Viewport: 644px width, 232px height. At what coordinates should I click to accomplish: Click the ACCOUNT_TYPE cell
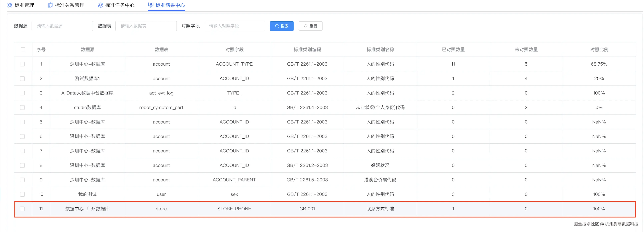tap(234, 64)
